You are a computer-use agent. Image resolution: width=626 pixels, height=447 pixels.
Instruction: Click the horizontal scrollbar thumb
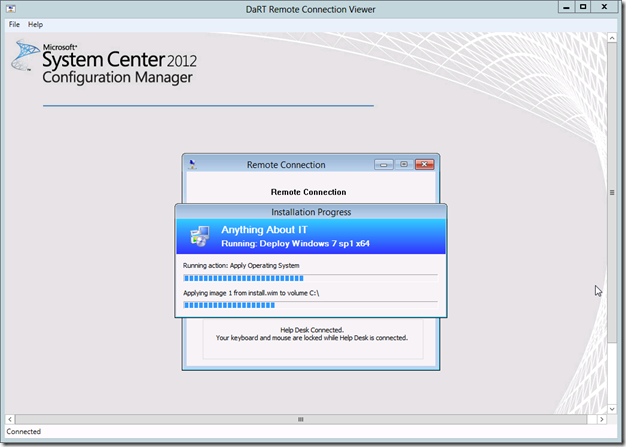click(x=301, y=419)
